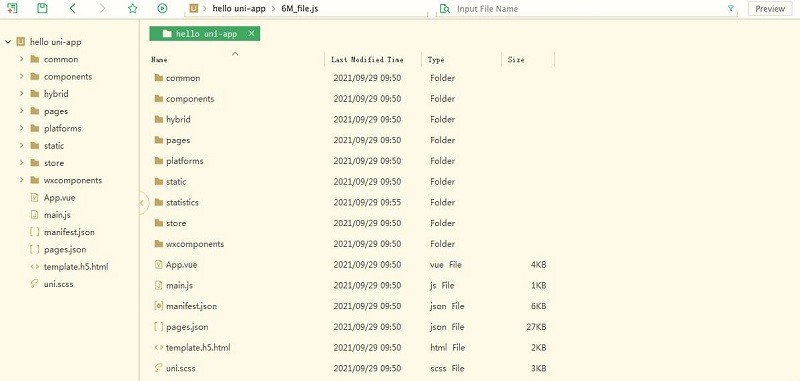Select hello uni-app breadcrumb segment
This screenshot has height=381, width=800.
(239, 9)
